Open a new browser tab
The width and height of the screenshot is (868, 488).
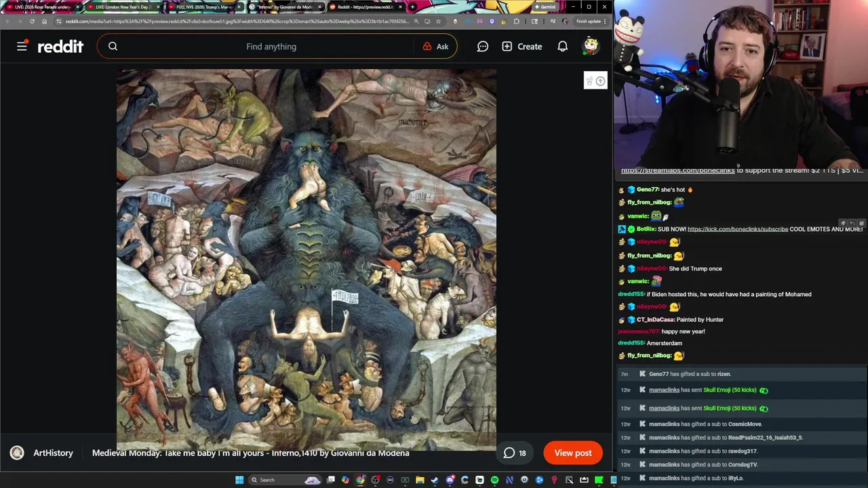(412, 7)
